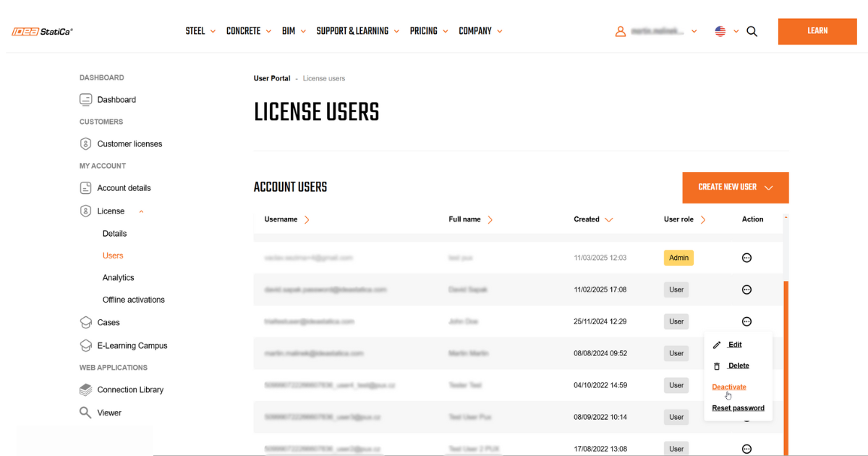The height and width of the screenshot is (456, 868).
Task: Click the 11/03/2025 12:03 created date
Action: click(x=600, y=258)
